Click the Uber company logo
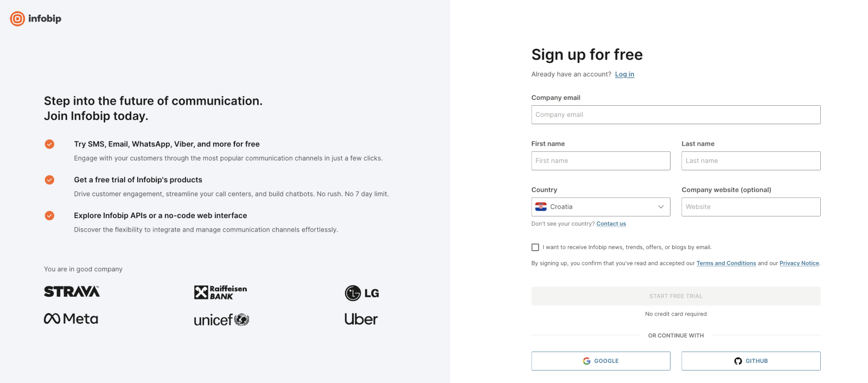This screenshot has width=868, height=383. (x=361, y=319)
